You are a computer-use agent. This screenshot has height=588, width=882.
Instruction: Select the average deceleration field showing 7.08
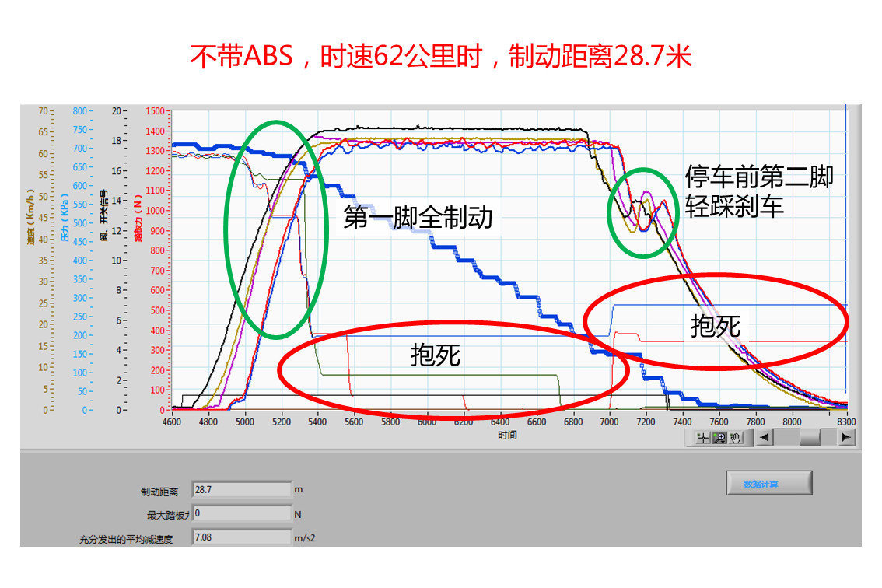pyautogui.click(x=241, y=537)
